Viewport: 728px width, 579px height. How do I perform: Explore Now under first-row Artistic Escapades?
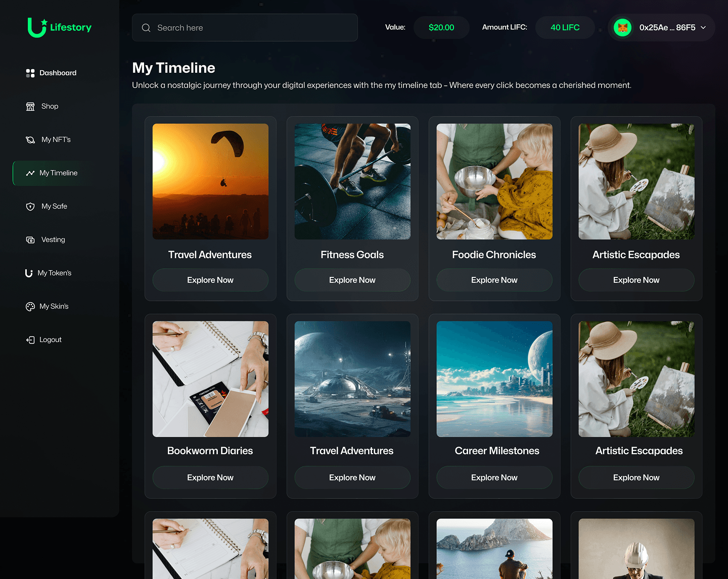636,280
